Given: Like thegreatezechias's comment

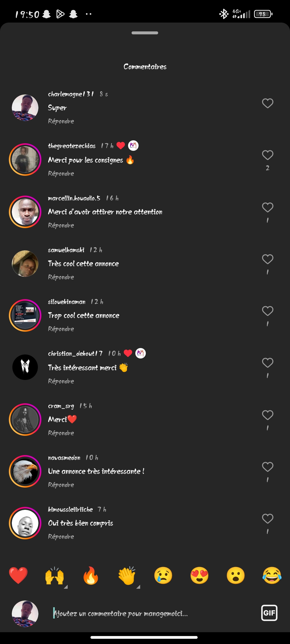Looking at the screenshot, I should point(268,155).
